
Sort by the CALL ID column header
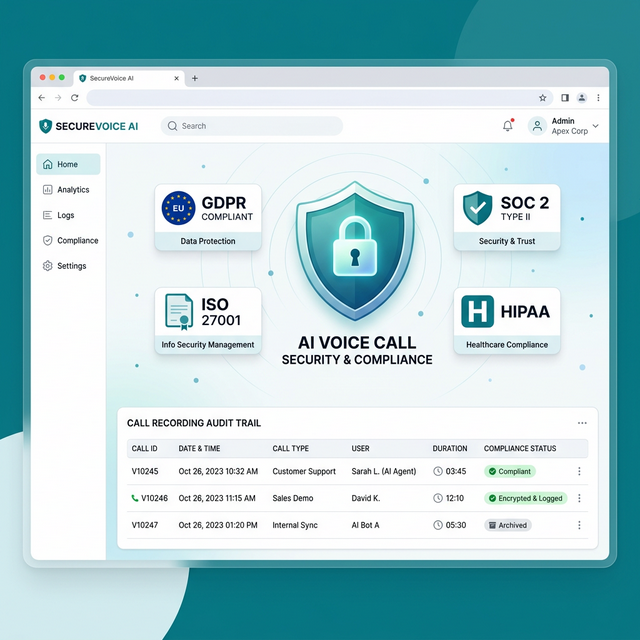click(144, 449)
